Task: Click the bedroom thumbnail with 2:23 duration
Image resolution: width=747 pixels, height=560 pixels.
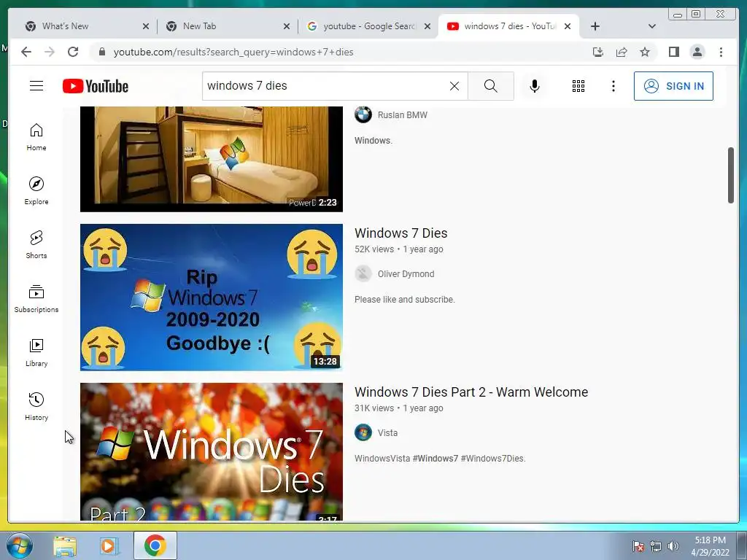Action: pos(211,159)
